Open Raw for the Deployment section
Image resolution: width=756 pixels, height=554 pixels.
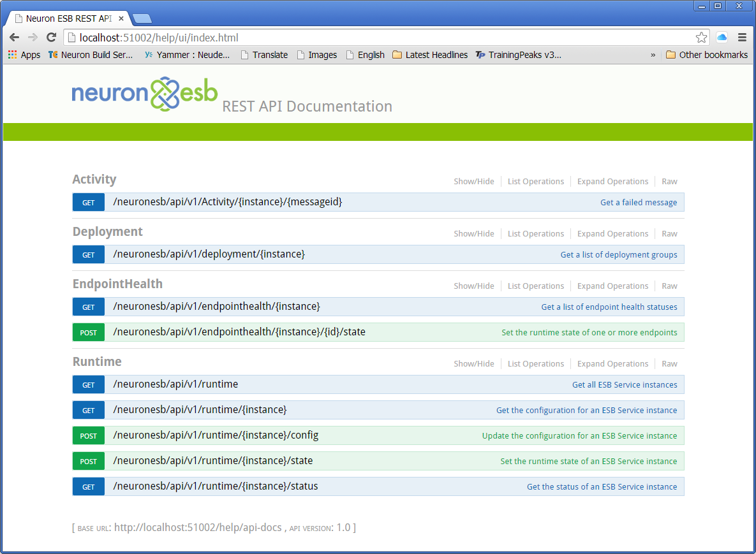click(x=669, y=233)
